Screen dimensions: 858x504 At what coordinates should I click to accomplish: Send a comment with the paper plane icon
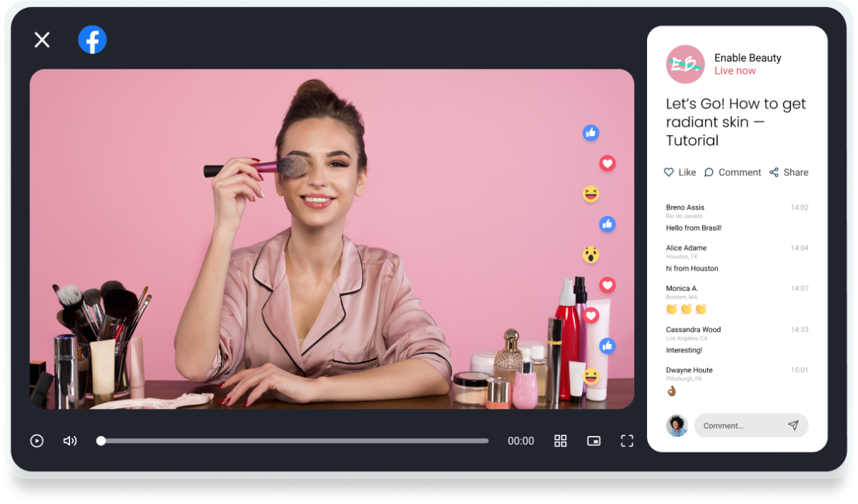coord(794,425)
